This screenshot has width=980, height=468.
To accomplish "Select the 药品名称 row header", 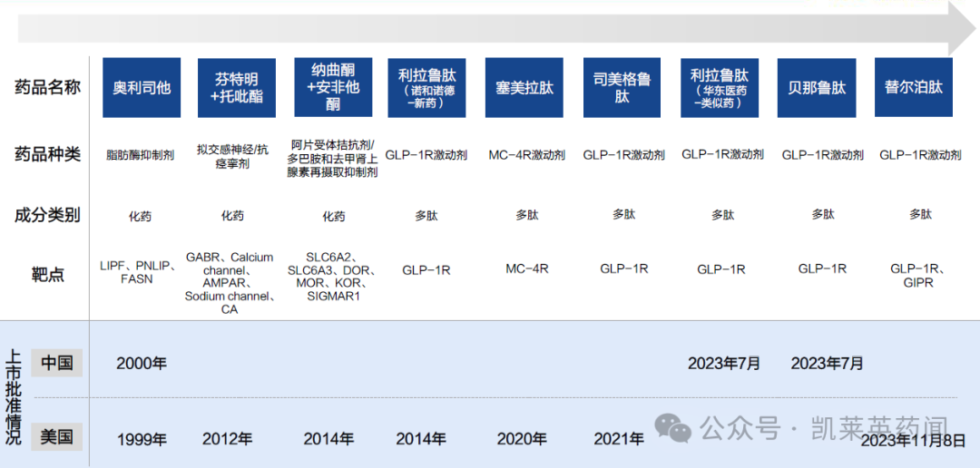I will point(47,88).
